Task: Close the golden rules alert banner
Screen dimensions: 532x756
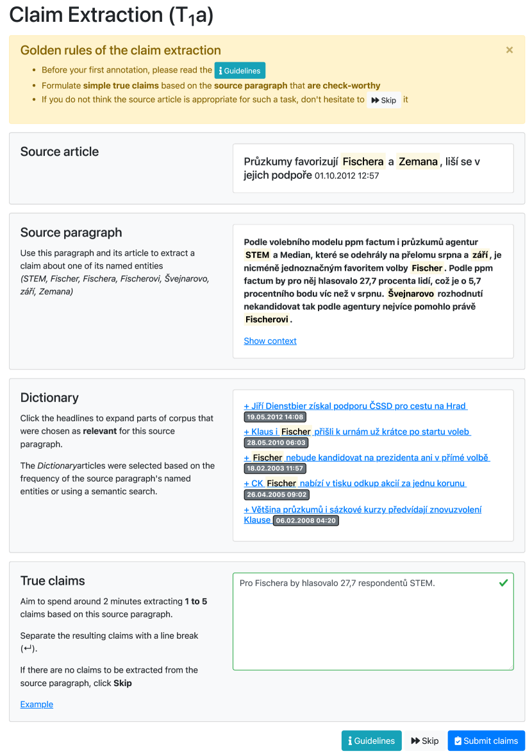Action: pyautogui.click(x=510, y=50)
